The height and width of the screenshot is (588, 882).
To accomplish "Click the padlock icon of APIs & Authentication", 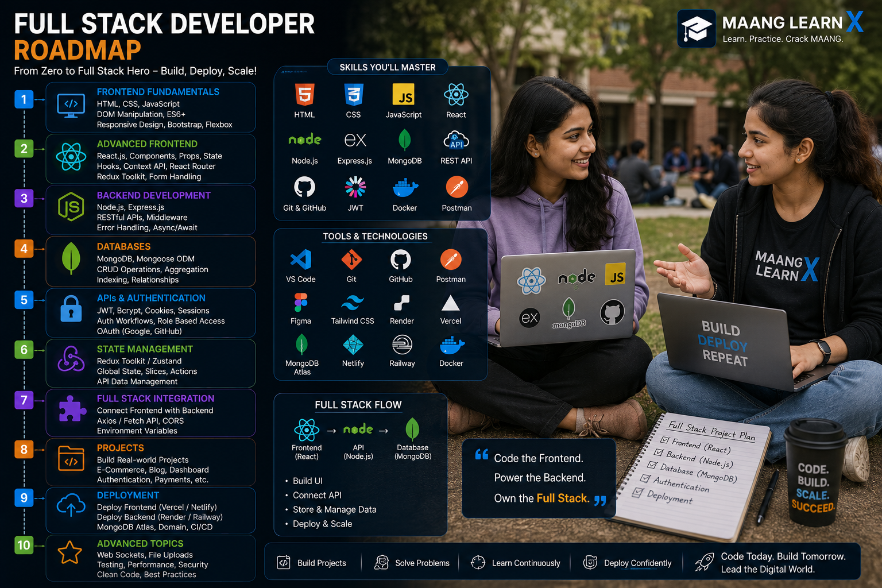I will coord(71,309).
